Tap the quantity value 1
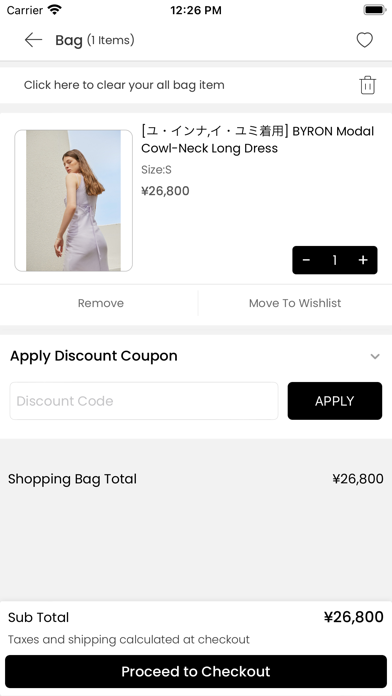 (x=335, y=260)
